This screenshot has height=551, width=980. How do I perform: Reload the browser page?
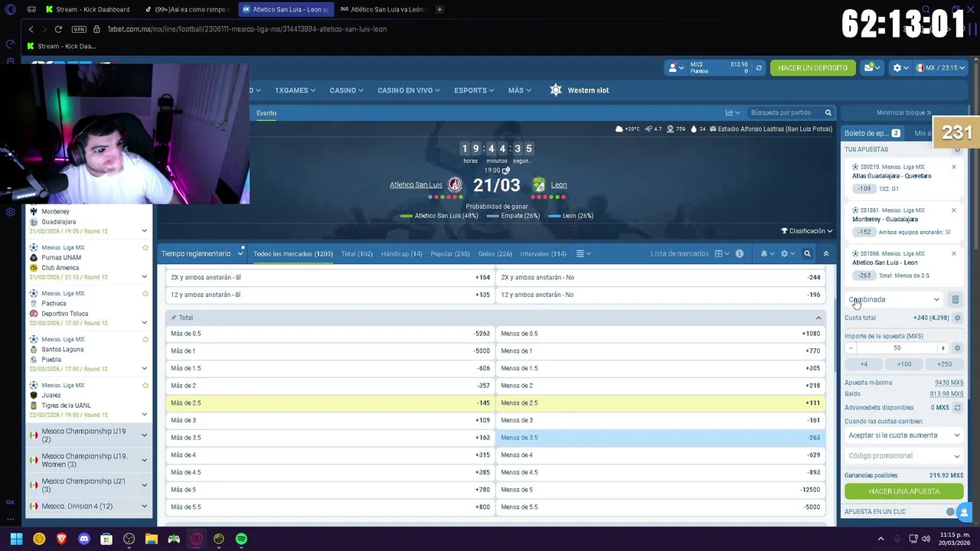click(x=58, y=29)
